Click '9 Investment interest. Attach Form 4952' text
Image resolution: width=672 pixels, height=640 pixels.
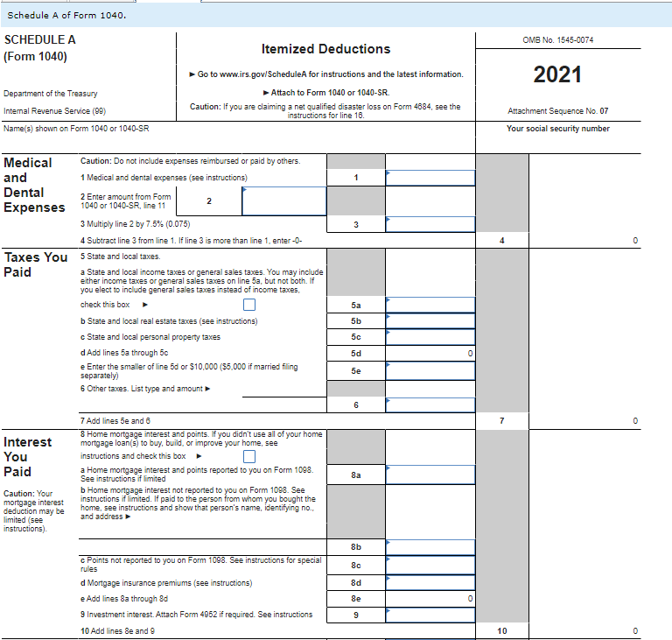[x=196, y=615]
